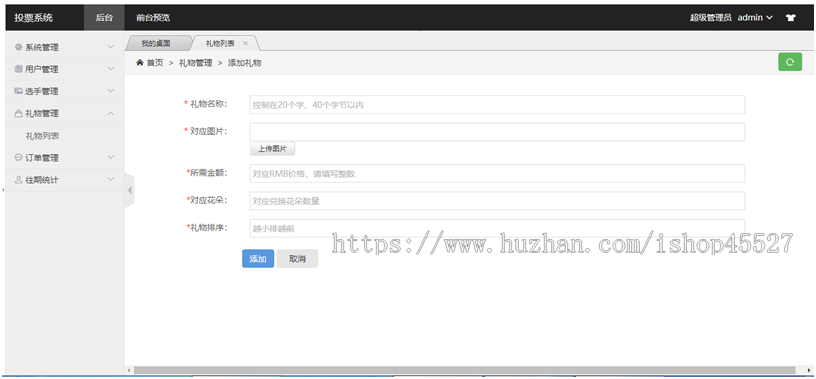The image size is (816, 379).
Task: Expand the 往期统计 menu chevron
Action: coord(110,180)
